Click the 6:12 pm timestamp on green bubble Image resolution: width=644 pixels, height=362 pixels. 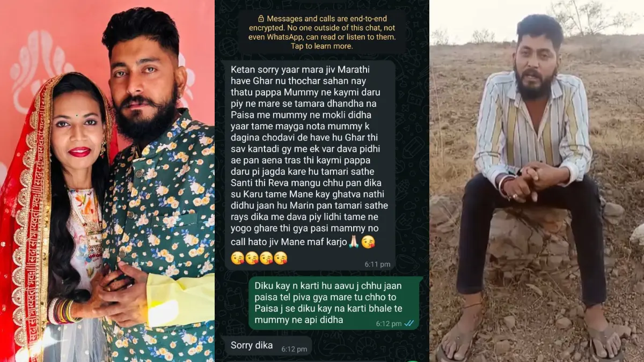pyautogui.click(x=389, y=323)
